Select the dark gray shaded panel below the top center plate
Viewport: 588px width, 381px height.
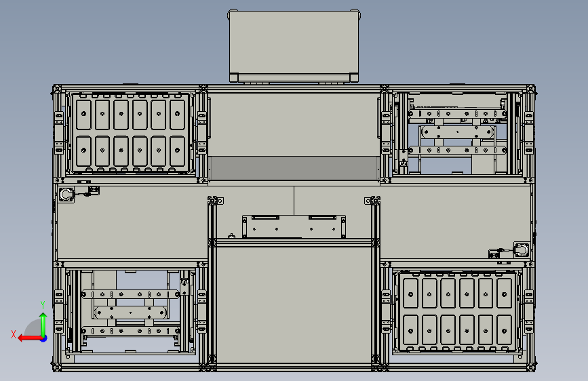(x=294, y=168)
